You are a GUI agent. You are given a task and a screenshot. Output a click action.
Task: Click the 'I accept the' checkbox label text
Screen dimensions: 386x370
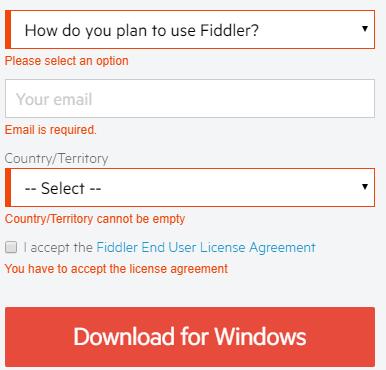pos(58,248)
